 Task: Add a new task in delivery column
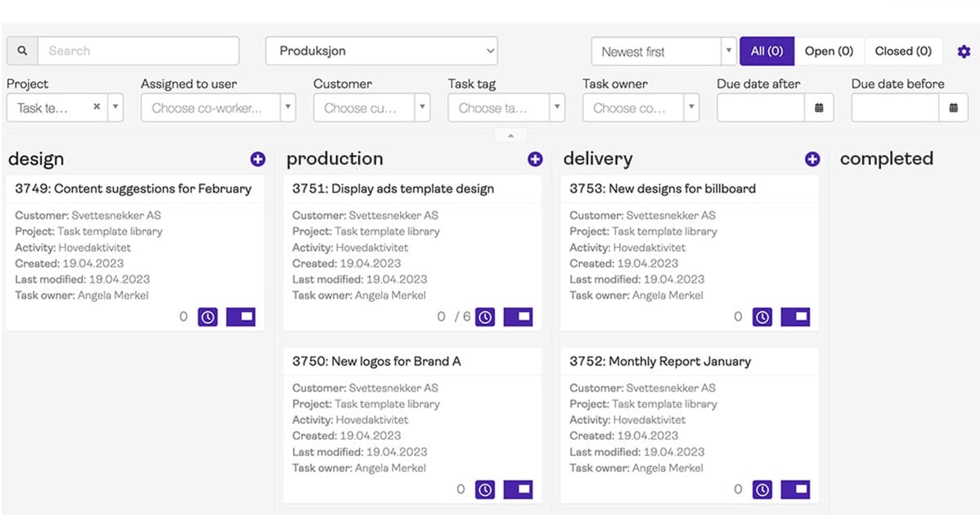tap(811, 159)
